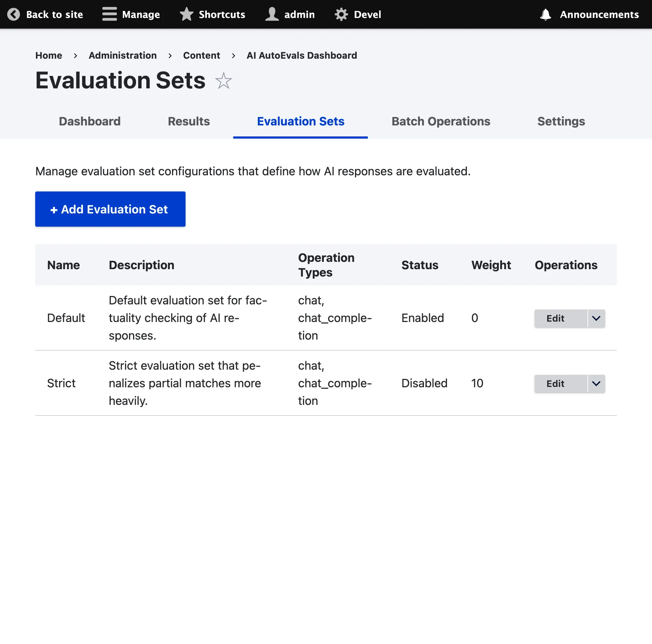The width and height of the screenshot is (652, 644).
Task: Open the Devel gear icon
Action: (x=341, y=14)
